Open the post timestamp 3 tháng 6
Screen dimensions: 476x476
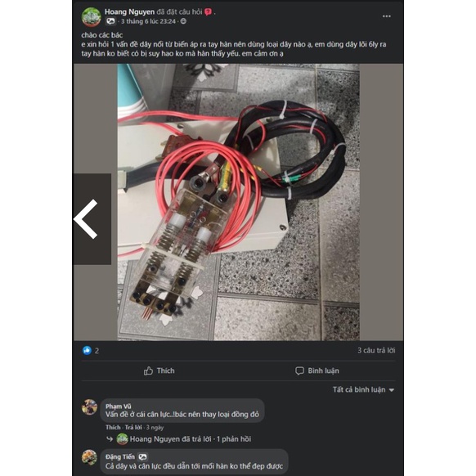click(148, 21)
